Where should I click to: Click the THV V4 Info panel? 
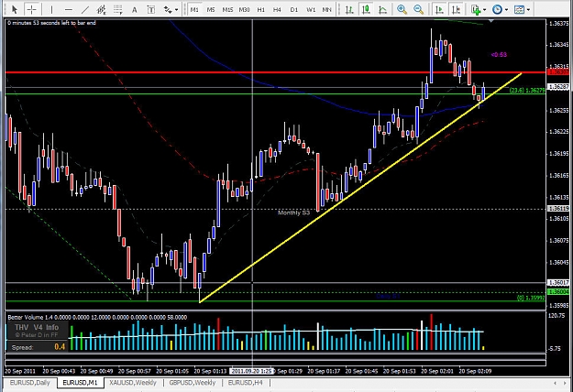[37, 331]
